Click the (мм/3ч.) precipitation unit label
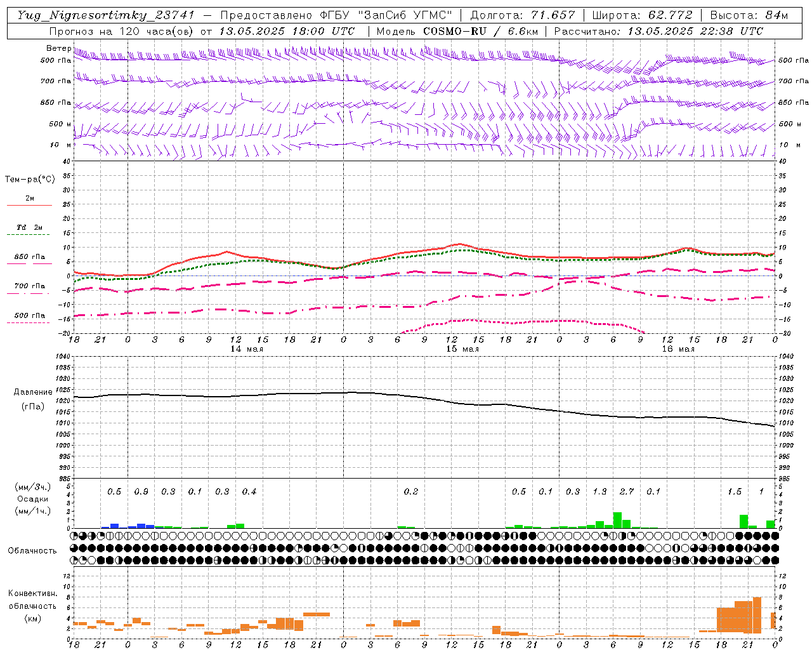This screenshot has width=812, height=650. pos(32,487)
